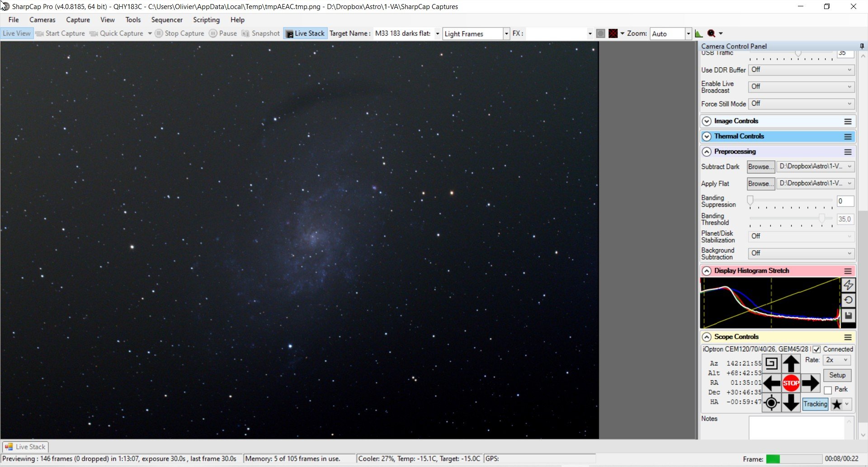This screenshot has width=868, height=467.
Task: Toggle the Connected checkbox for the mount
Action: pyautogui.click(x=816, y=350)
